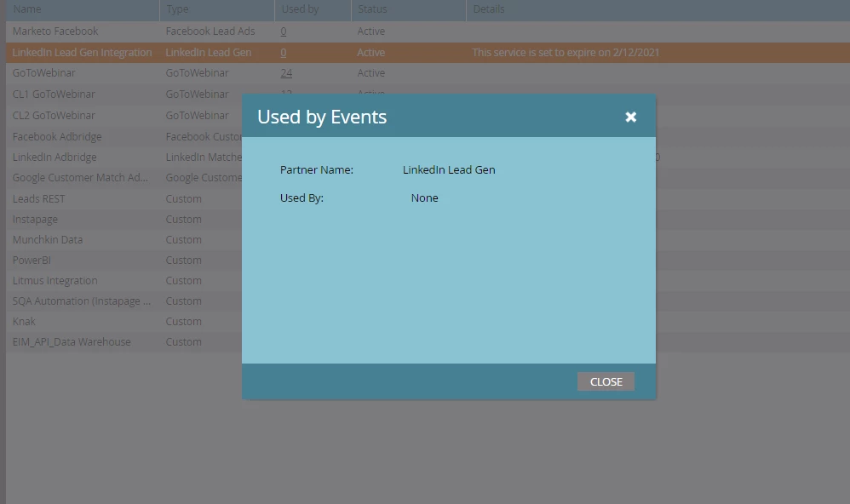Click the expiration notice 'This service is set to expire'
Screen dimensions: 850x504
(x=566, y=53)
